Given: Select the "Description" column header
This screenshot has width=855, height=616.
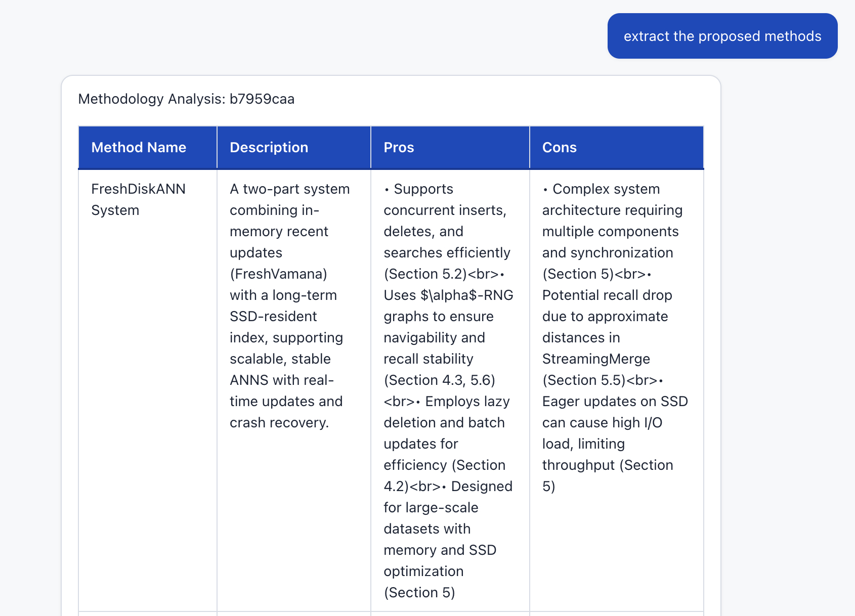Looking at the screenshot, I should click(269, 148).
